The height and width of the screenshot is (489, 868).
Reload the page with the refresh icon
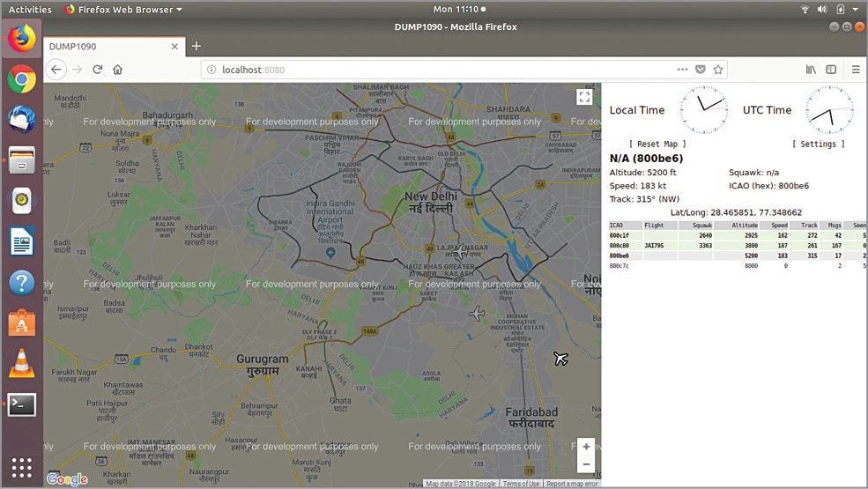(98, 70)
